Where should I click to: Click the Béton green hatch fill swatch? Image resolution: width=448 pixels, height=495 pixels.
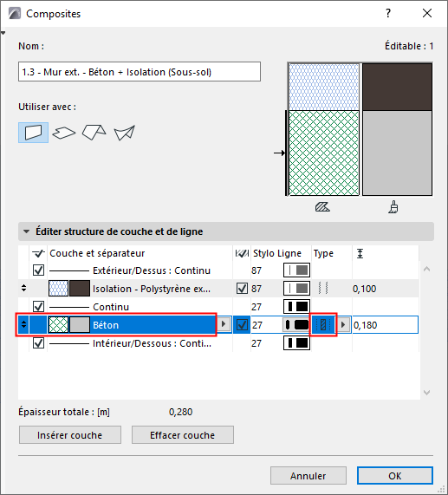point(58,324)
